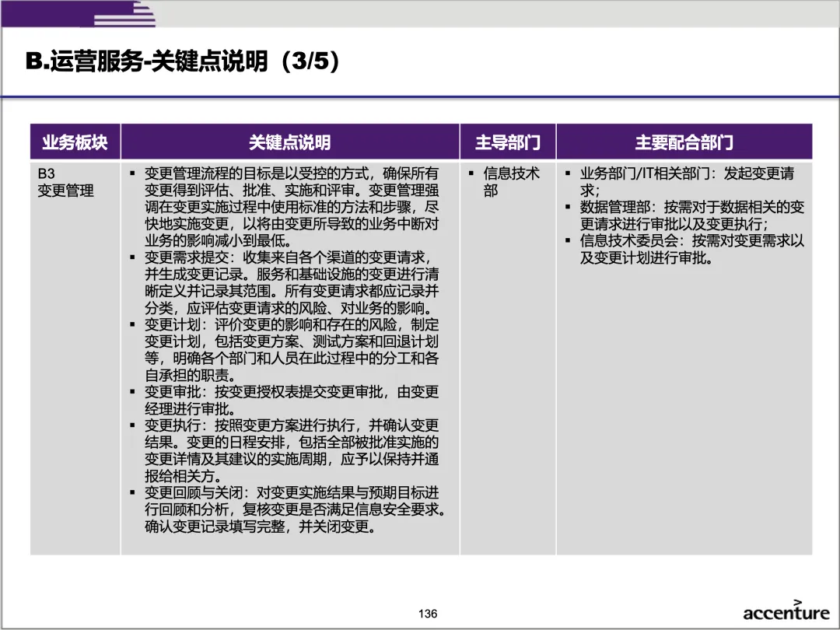
Task: Select the 主要配合部门 column header
Action: pyautogui.click(x=684, y=142)
